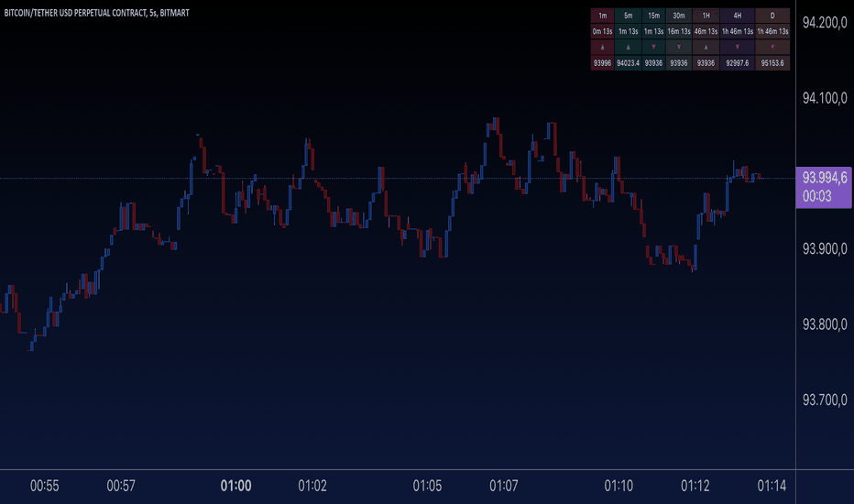Select the 15m timeframe header cell

coord(653,16)
